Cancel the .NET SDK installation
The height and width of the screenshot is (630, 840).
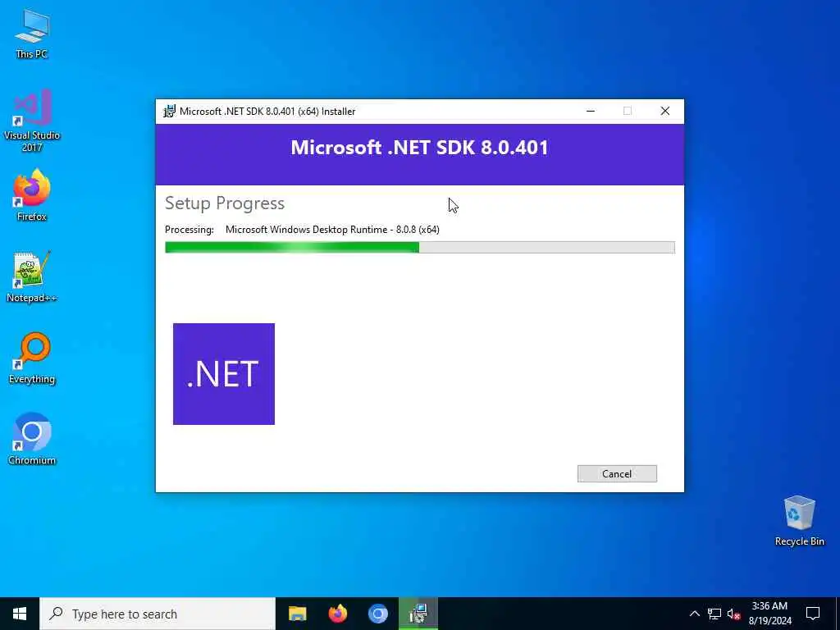pyautogui.click(x=617, y=473)
